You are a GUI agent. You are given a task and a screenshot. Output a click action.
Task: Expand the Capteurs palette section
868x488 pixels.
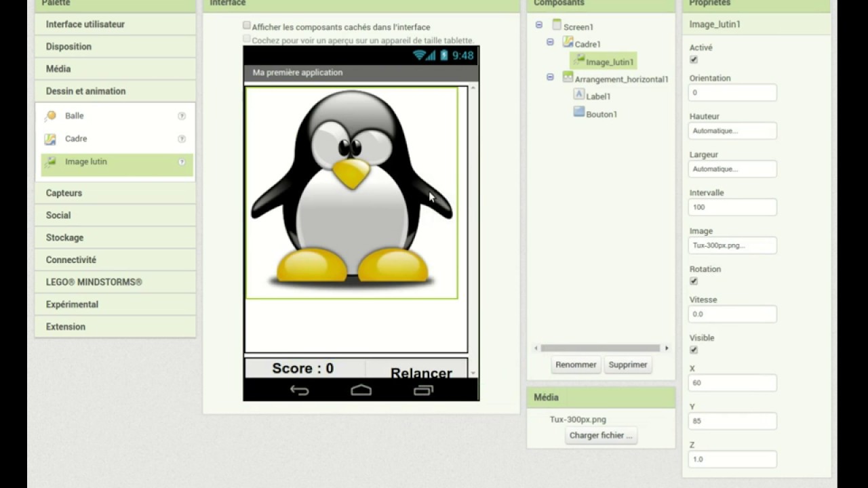click(115, 193)
